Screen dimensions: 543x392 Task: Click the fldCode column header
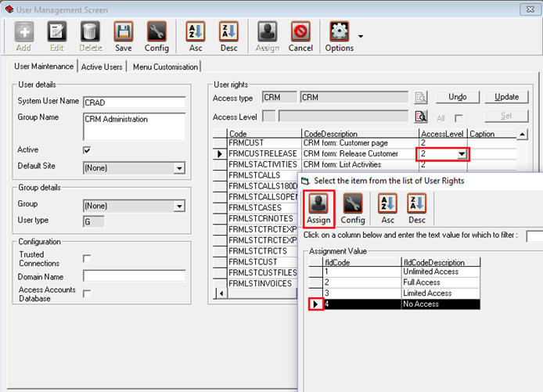click(362, 262)
